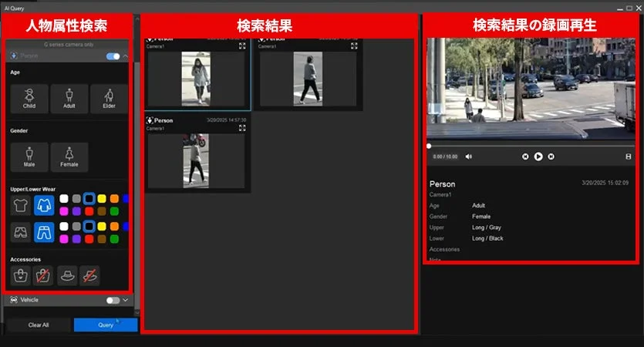Choose magenta lower wear color
This screenshot has width=644, height=347.
pos(64,239)
